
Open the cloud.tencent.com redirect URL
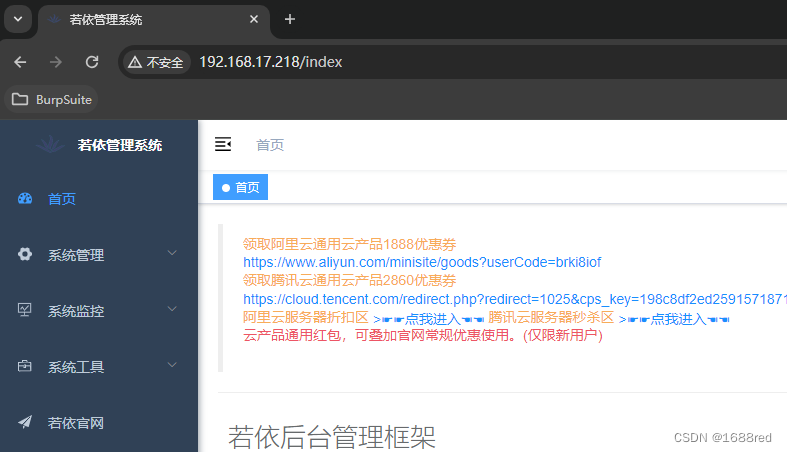pos(515,299)
